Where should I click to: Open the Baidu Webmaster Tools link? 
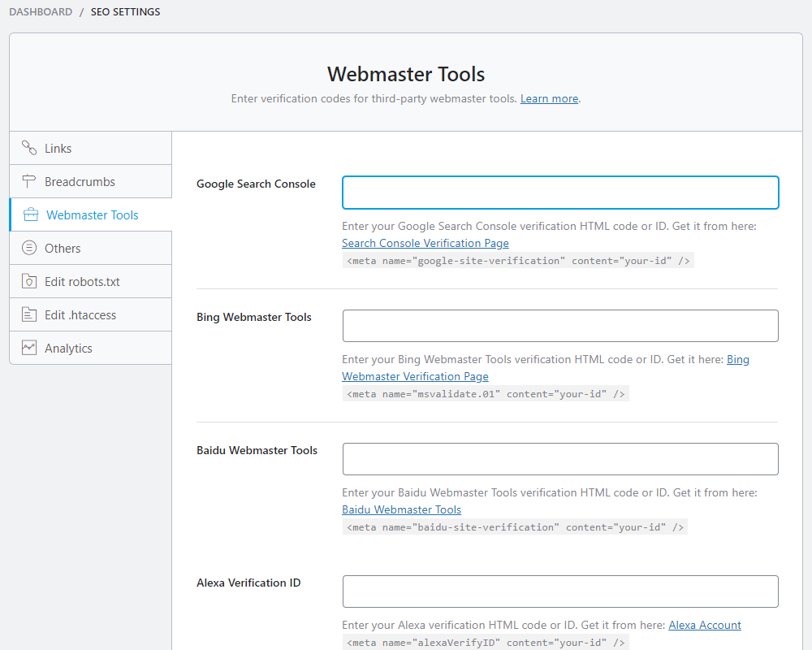click(401, 509)
